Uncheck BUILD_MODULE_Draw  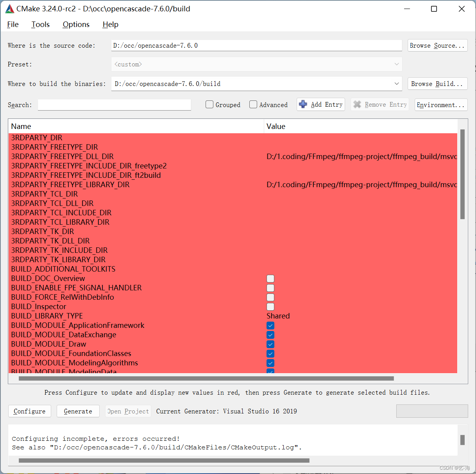tap(270, 344)
